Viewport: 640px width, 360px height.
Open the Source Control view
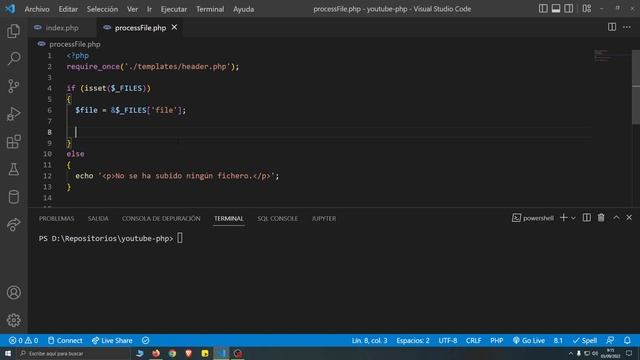[x=13, y=86]
